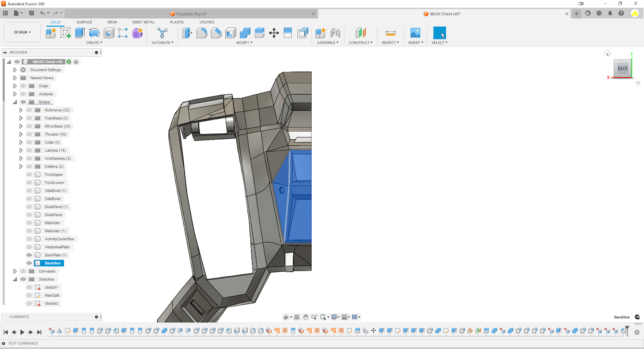Collapse the Bodies folder
Viewport: 644px width, 349px height.
point(15,102)
